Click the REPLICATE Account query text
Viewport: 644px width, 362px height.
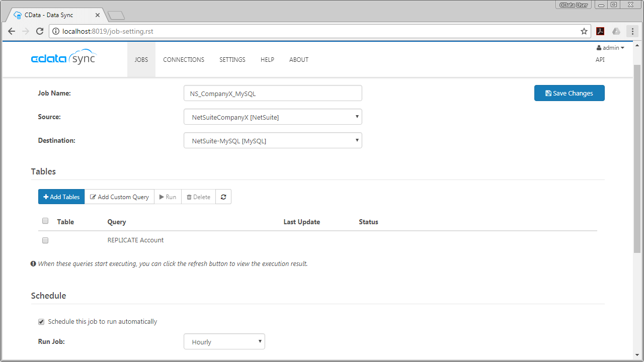(x=136, y=240)
